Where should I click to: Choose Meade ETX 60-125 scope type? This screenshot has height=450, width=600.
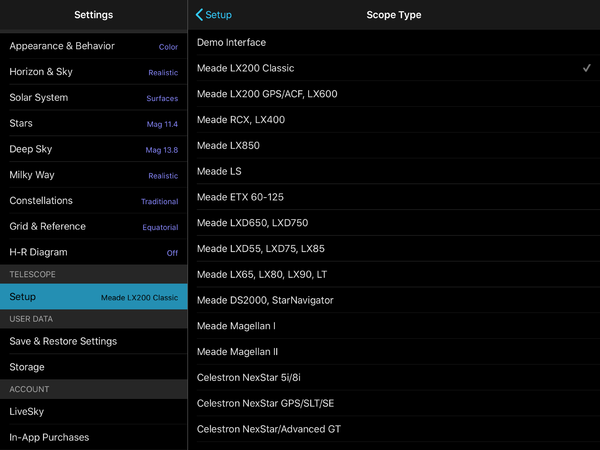click(394, 197)
